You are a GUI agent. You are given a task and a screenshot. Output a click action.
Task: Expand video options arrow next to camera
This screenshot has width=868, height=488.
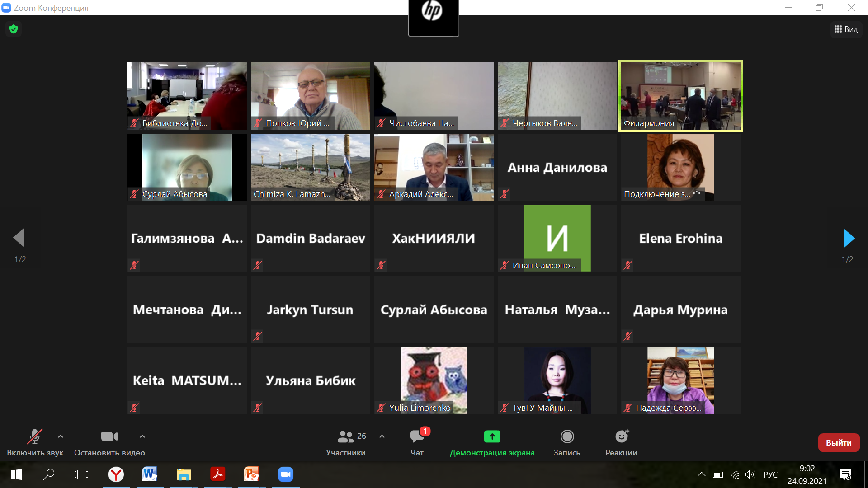coord(142,436)
